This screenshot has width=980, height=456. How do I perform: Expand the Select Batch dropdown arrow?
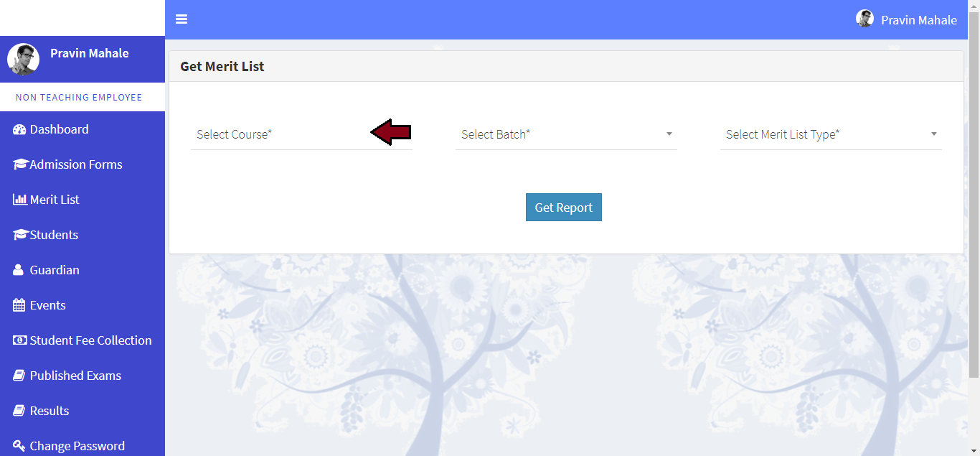point(669,134)
